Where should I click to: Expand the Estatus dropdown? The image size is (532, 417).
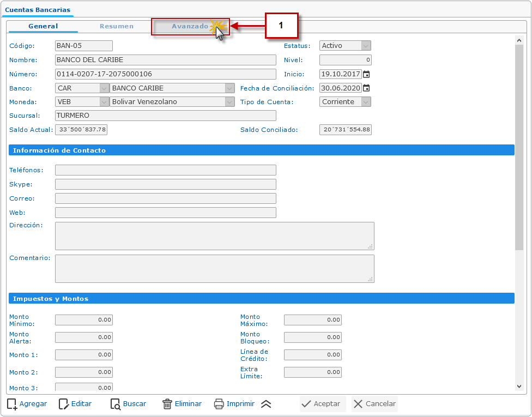pyautogui.click(x=366, y=46)
